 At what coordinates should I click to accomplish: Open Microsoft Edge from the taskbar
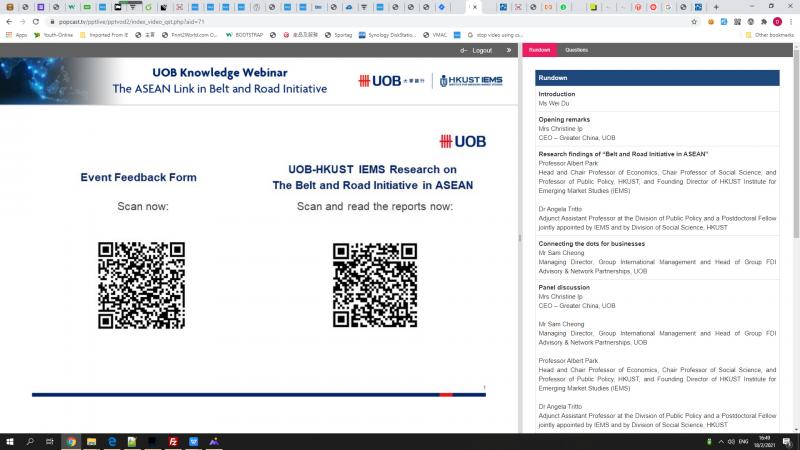(x=112, y=442)
